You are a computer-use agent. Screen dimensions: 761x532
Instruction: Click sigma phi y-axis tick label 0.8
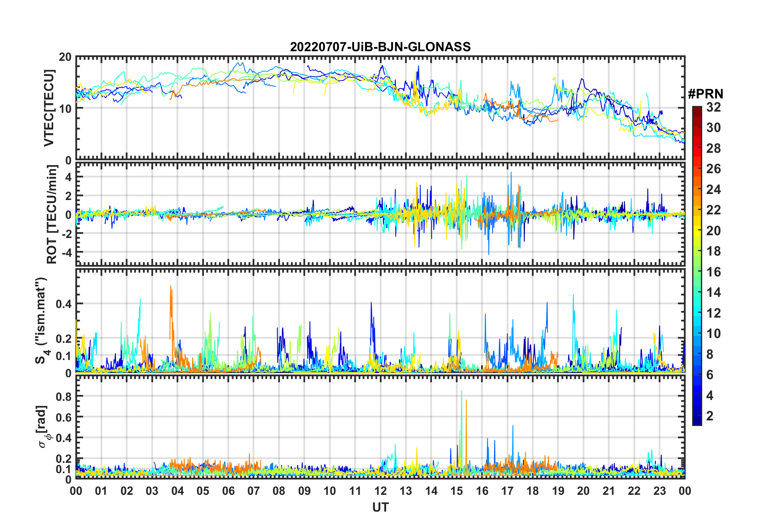(64, 397)
